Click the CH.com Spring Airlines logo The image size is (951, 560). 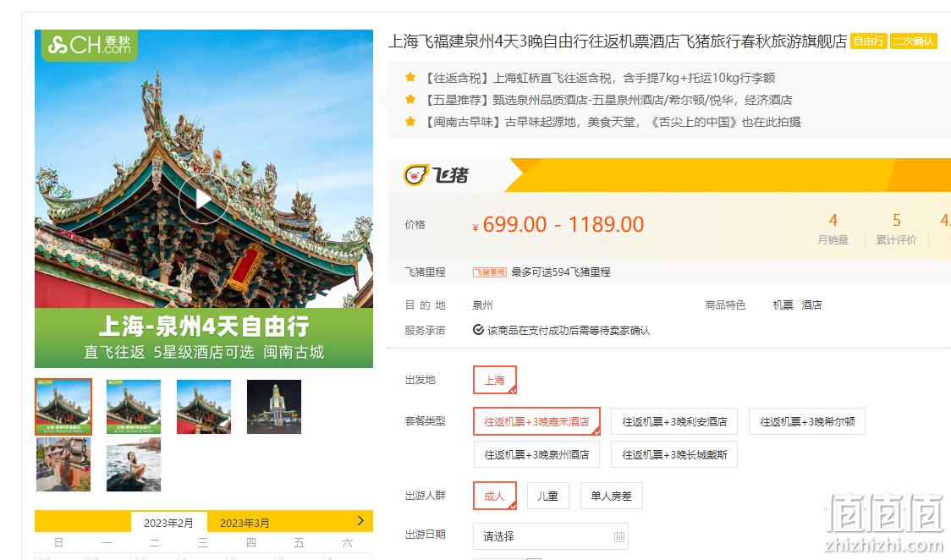(x=89, y=45)
